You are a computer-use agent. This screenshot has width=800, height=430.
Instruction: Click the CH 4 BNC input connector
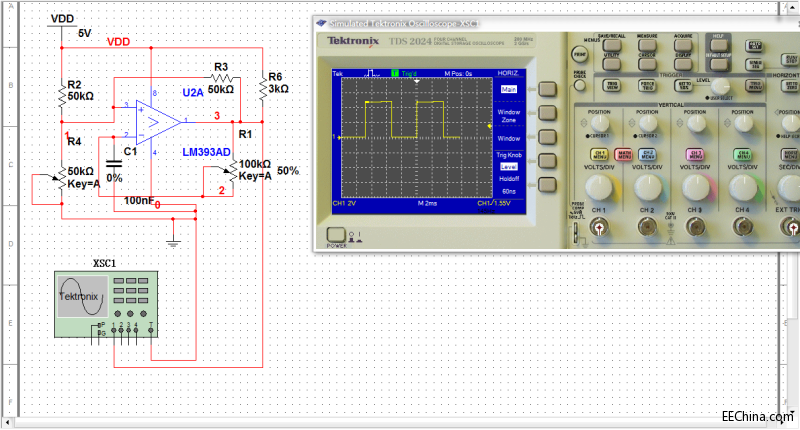743,227
